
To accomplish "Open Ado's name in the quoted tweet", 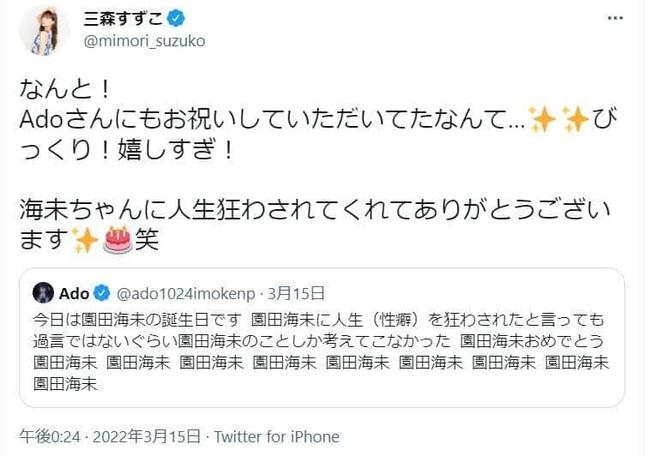I will tap(73, 294).
